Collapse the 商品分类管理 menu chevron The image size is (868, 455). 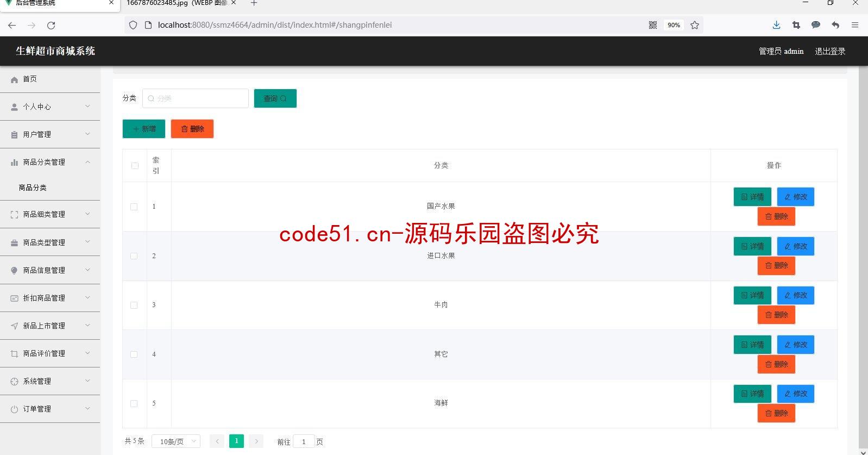pos(87,162)
